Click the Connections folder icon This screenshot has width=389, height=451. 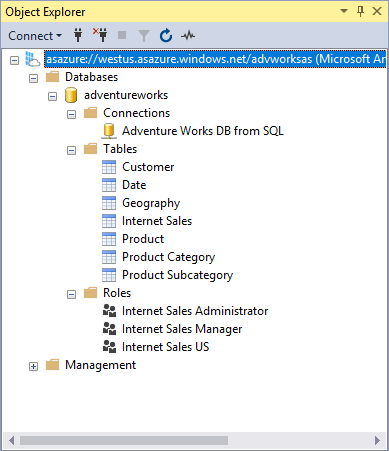click(90, 113)
